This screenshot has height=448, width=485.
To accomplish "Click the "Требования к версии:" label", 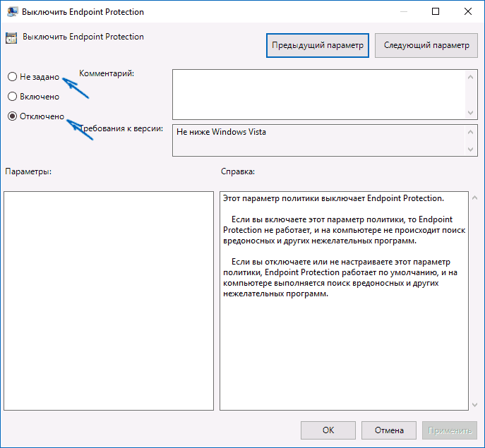I will coord(121,128).
